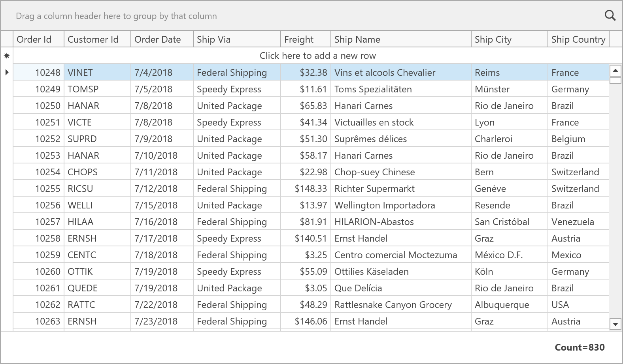Click the search magnifier icon

(x=610, y=15)
